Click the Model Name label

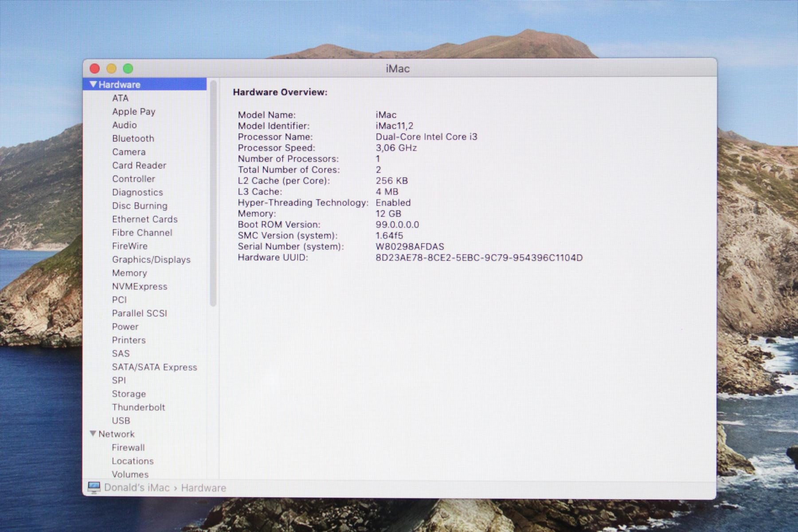tap(267, 115)
